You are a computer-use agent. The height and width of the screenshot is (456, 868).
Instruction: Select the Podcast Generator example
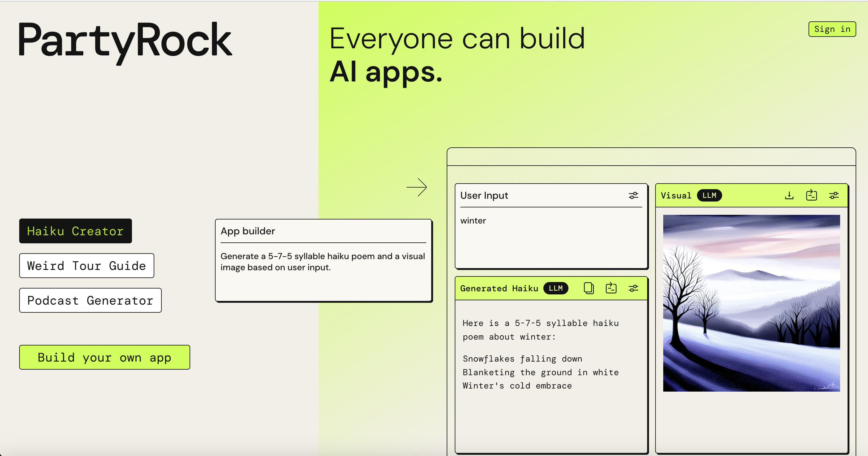pos(90,300)
